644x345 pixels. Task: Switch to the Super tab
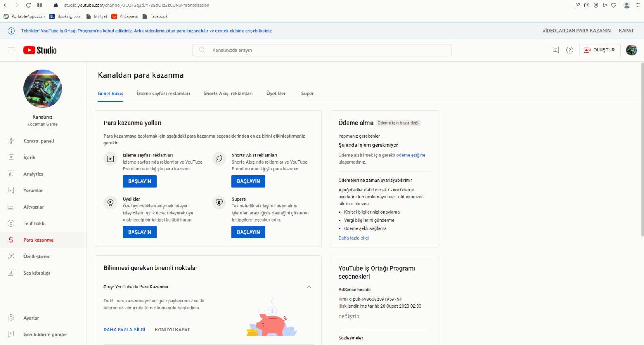(x=308, y=94)
